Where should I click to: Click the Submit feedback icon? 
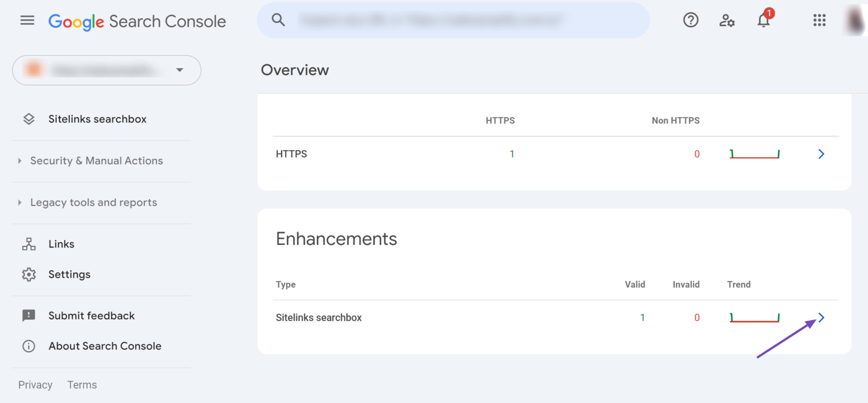[x=29, y=316]
